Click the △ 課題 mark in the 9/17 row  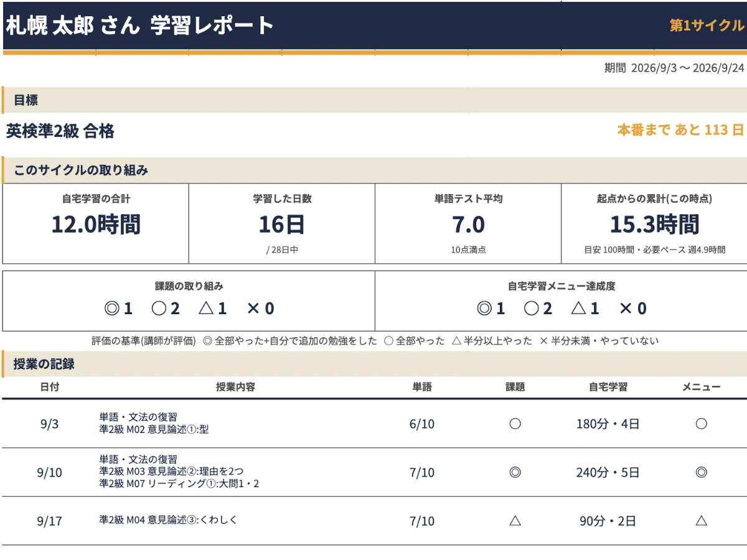[x=515, y=521]
